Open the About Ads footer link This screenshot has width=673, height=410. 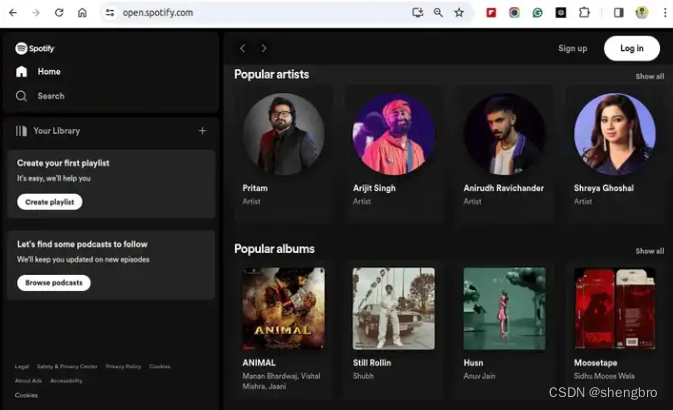coord(28,380)
